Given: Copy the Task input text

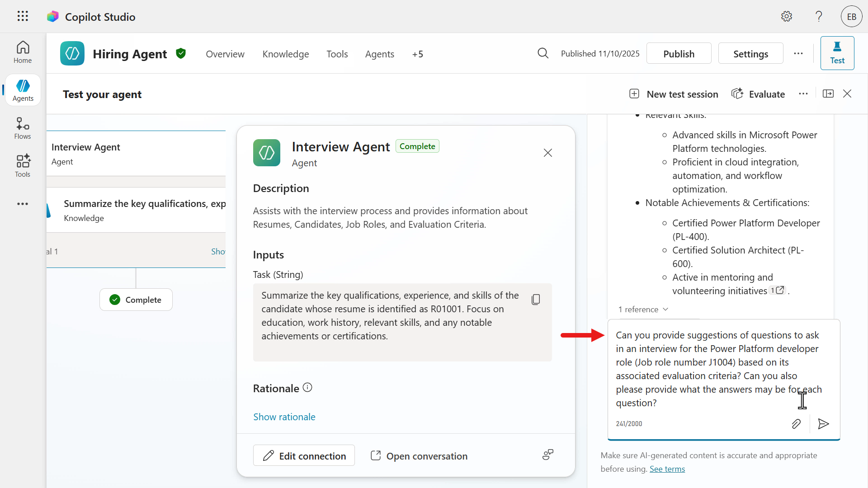Looking at the screenshot, I should pyautogui.click(x=536, y=300).
